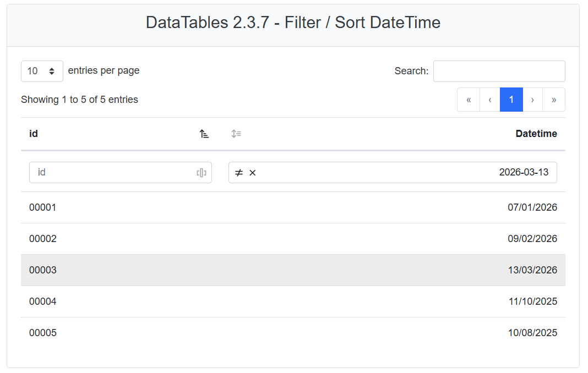Select the highlighted row 00003
588x373 pixels.
point(43,270)
